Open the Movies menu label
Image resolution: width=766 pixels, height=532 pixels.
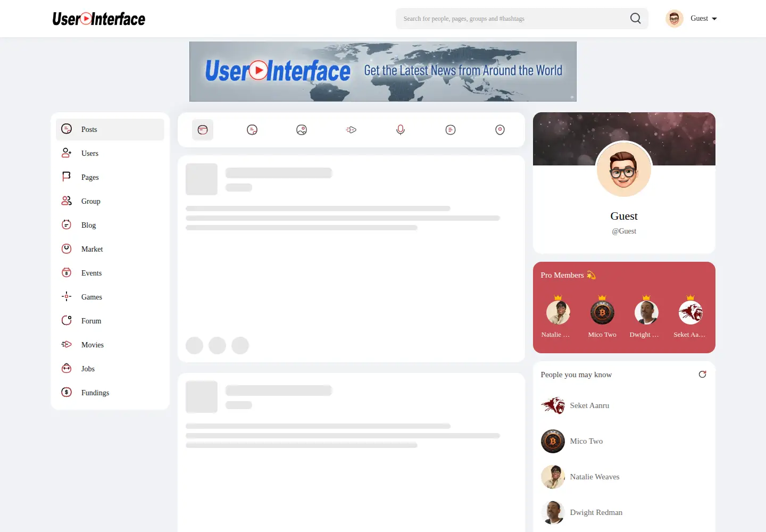93,345
